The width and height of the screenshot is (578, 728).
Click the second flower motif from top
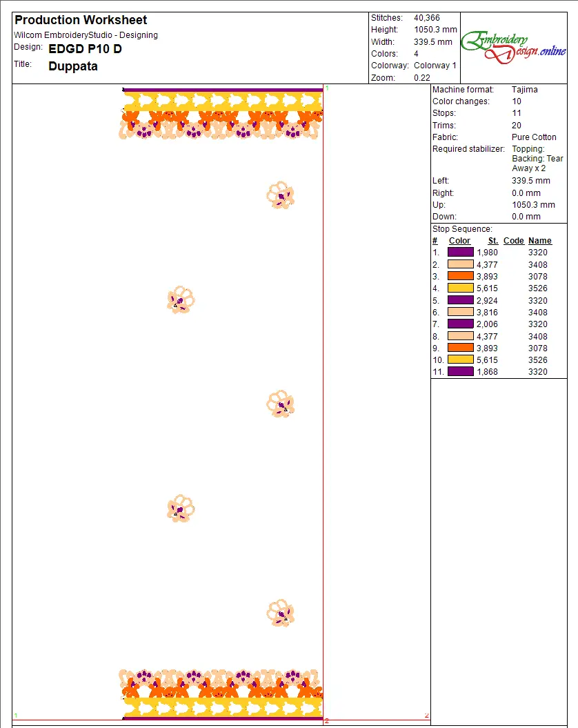(x=181, y=300)
